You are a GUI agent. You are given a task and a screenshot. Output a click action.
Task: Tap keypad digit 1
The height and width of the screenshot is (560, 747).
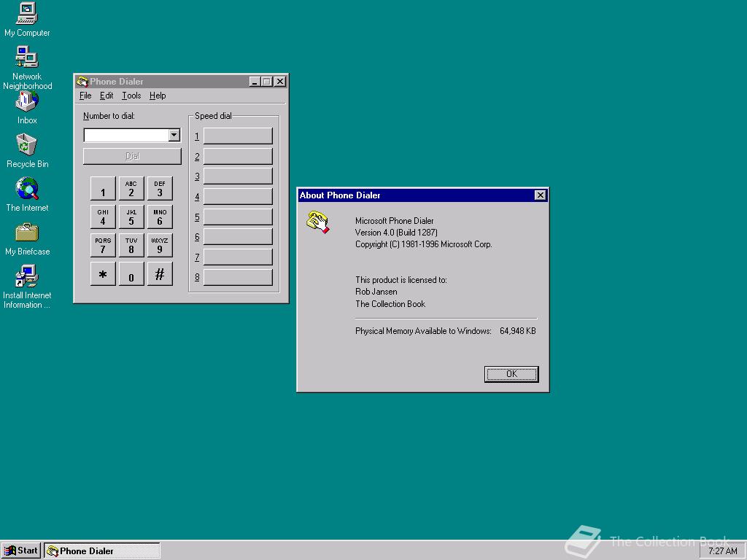pyautogui.click(x=103, y=189)
